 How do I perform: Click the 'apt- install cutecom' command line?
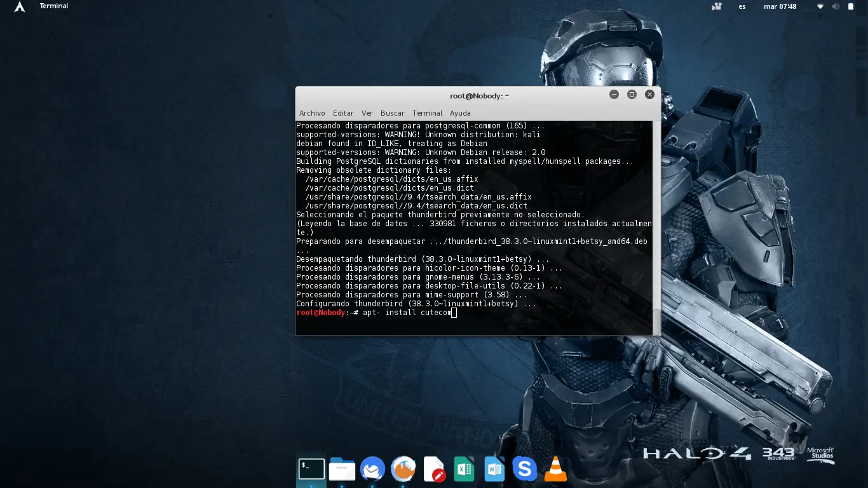407,313
